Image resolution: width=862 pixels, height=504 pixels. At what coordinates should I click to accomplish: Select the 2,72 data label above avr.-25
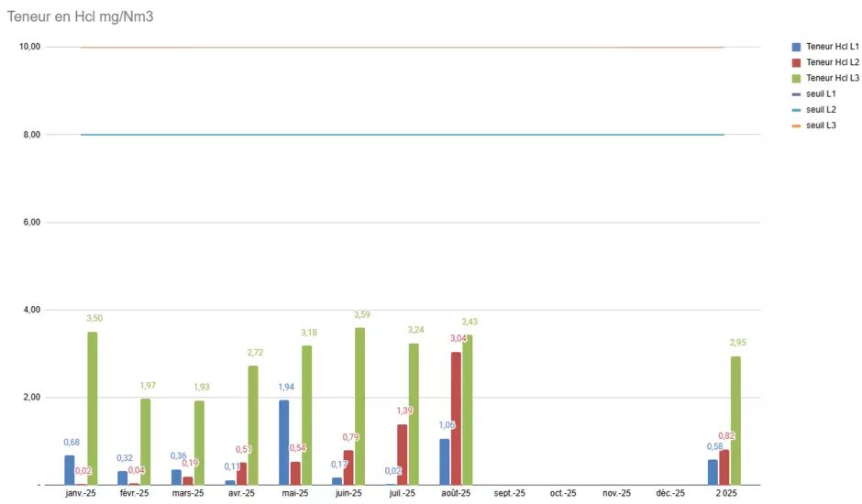coord(256,353)
